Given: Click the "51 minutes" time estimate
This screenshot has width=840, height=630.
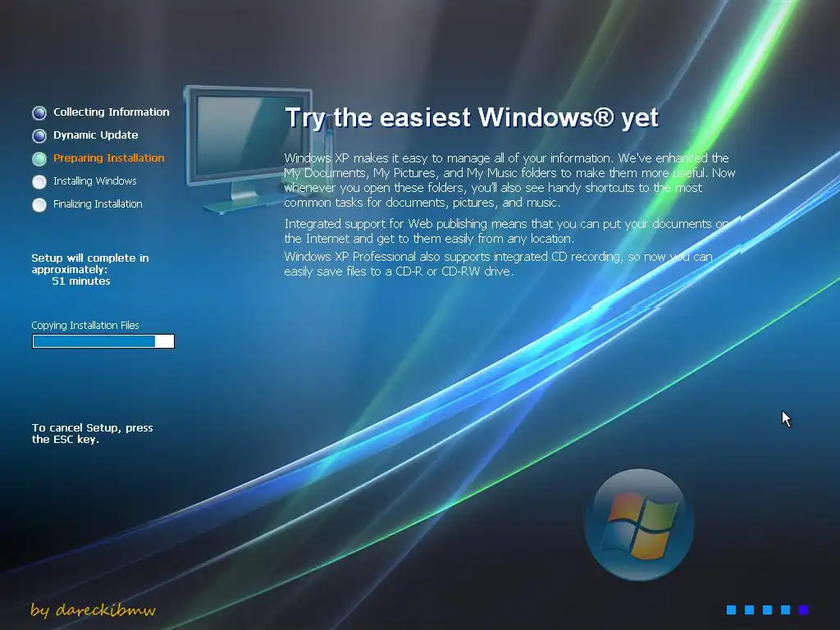Looking at the screenshot, I should 81,281.
